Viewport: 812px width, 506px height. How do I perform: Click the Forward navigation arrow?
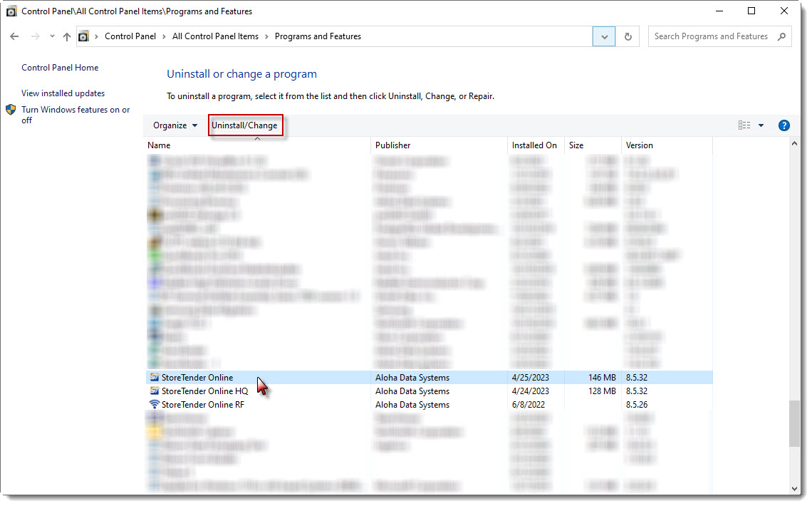pyautogui.click(x=35, y=36)
